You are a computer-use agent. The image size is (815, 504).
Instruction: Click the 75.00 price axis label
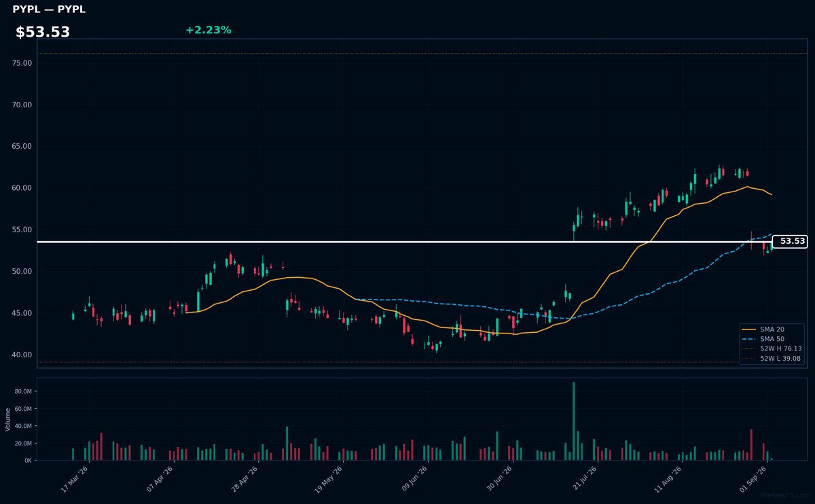(x=22, y=63)
